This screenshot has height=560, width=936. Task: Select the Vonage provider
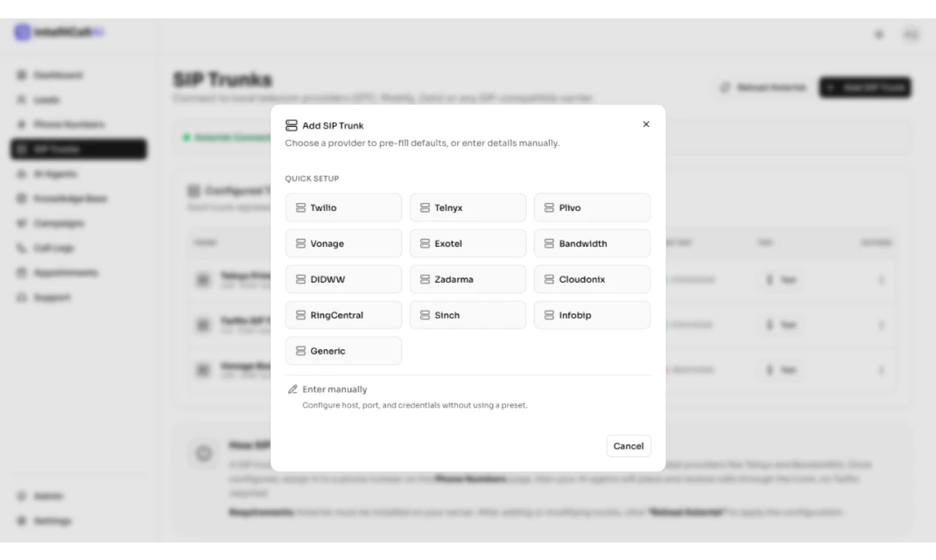(343, 243)
